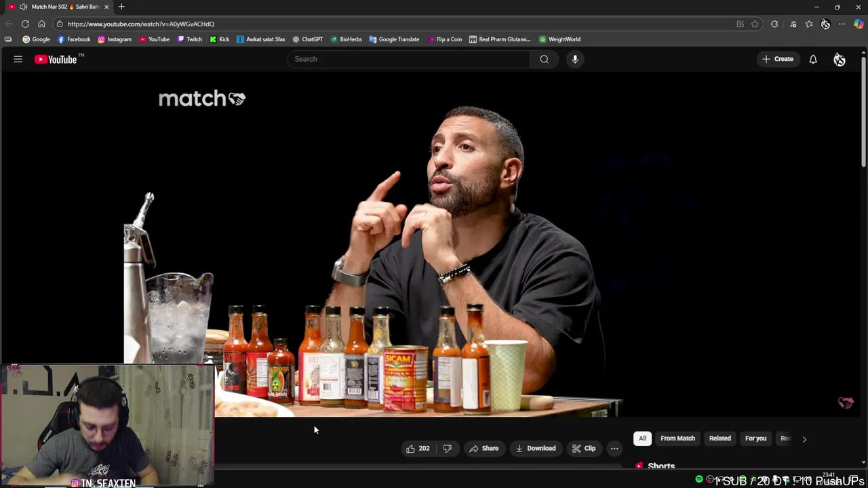Mute the tab with speaker icon

click(24, 7)
